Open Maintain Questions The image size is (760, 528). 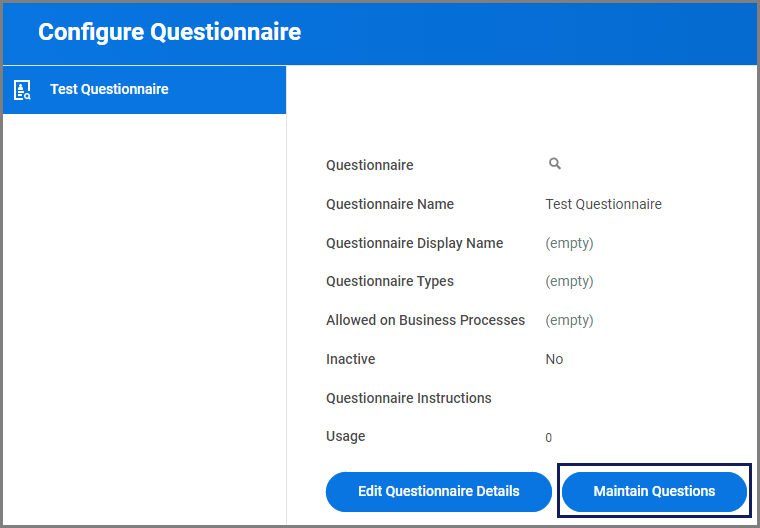pos(654,491)
